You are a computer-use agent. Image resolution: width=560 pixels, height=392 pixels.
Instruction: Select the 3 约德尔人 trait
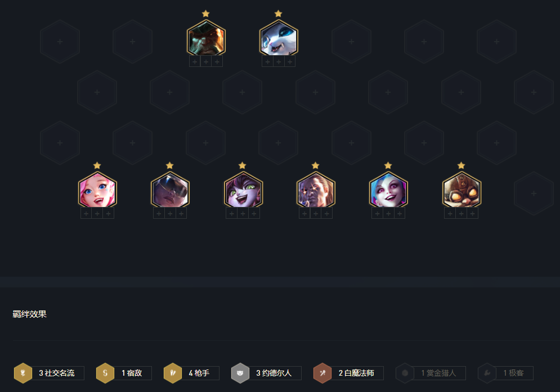[x=266, y=373]
